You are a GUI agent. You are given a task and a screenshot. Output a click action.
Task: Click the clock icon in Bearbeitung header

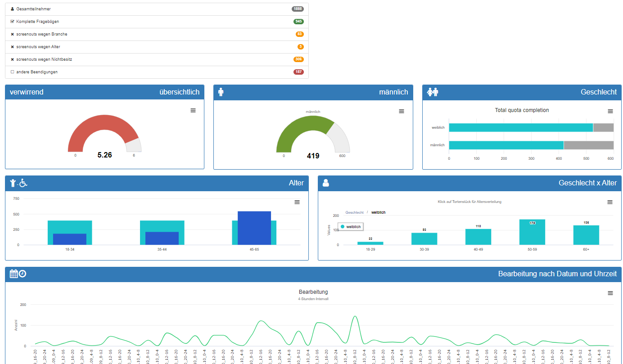tap(23, 274)
